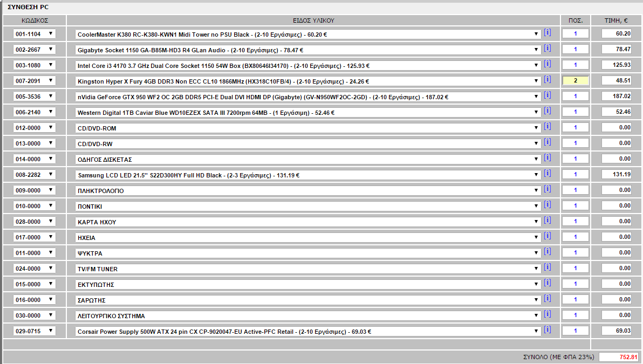Open the Intel Core i3 product dropdown
Image resolution: width=643 pixels, height=364 pixels.
coord(308,66)
